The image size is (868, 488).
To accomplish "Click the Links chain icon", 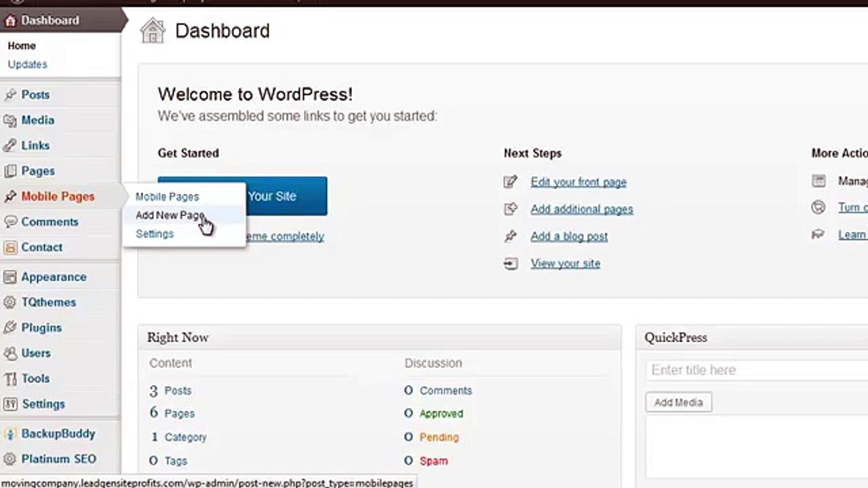I will [x=9, y=146].
